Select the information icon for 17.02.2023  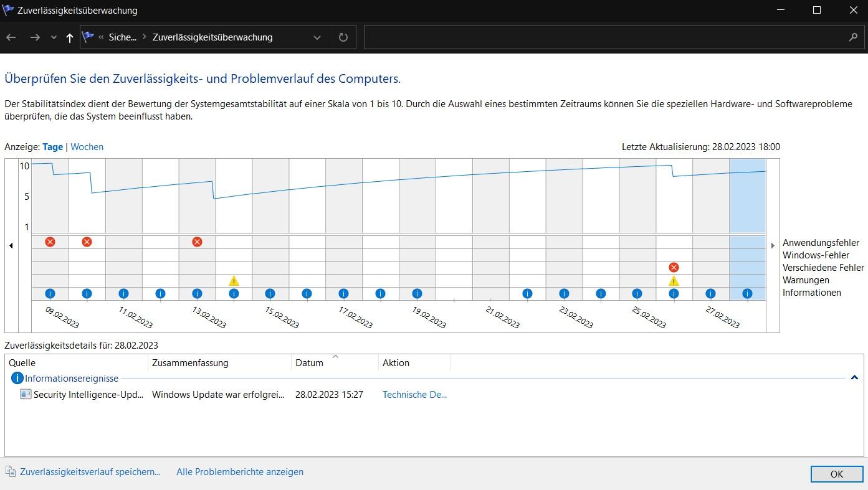point(343,293)
